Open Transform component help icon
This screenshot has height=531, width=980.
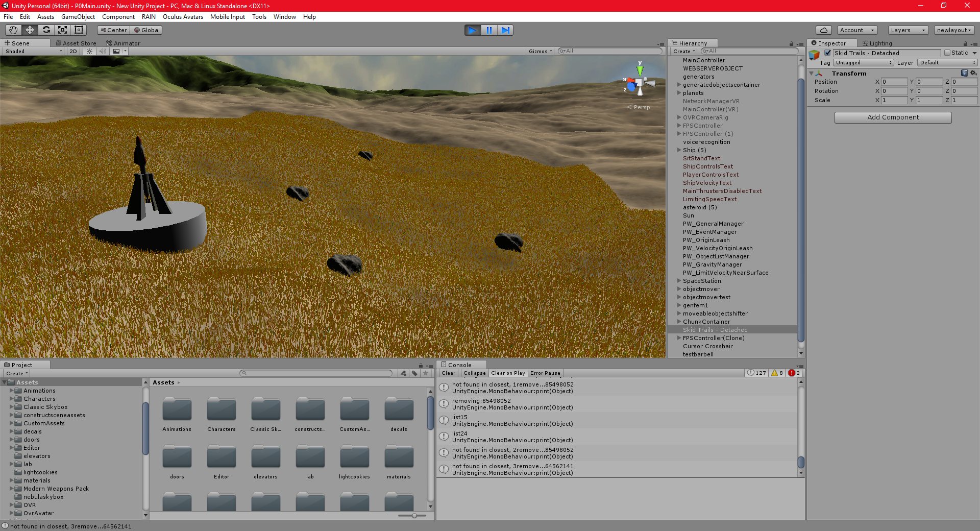pos(964,73)
